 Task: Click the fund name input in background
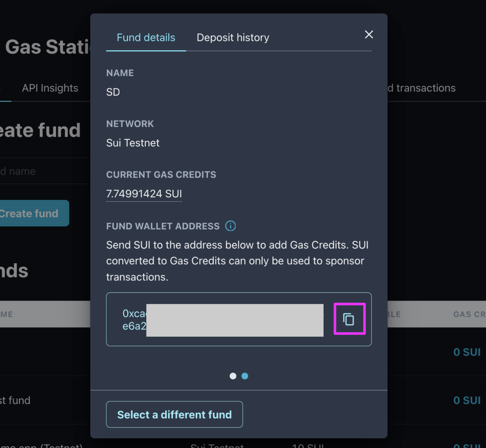(45, 171)
